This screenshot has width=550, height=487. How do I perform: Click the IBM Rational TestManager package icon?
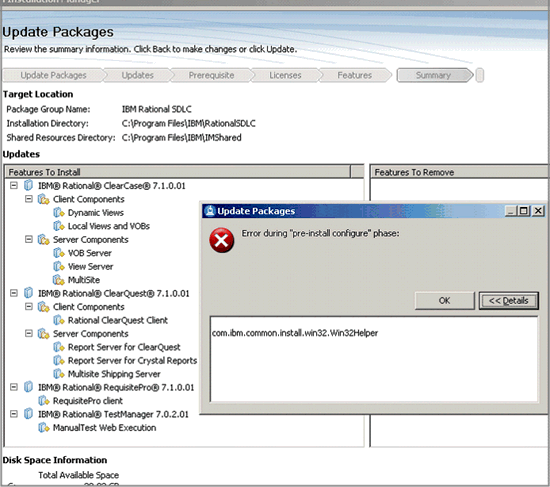coord(28,414)
